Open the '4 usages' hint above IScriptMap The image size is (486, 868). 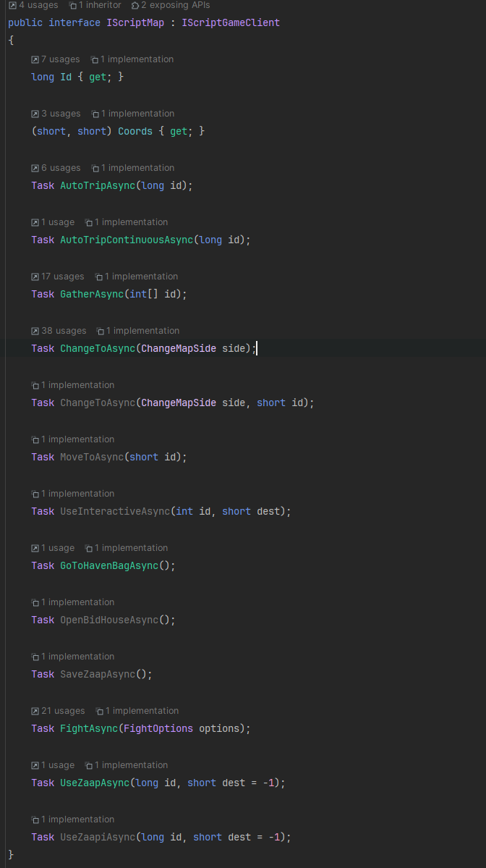tap(38, 5)
